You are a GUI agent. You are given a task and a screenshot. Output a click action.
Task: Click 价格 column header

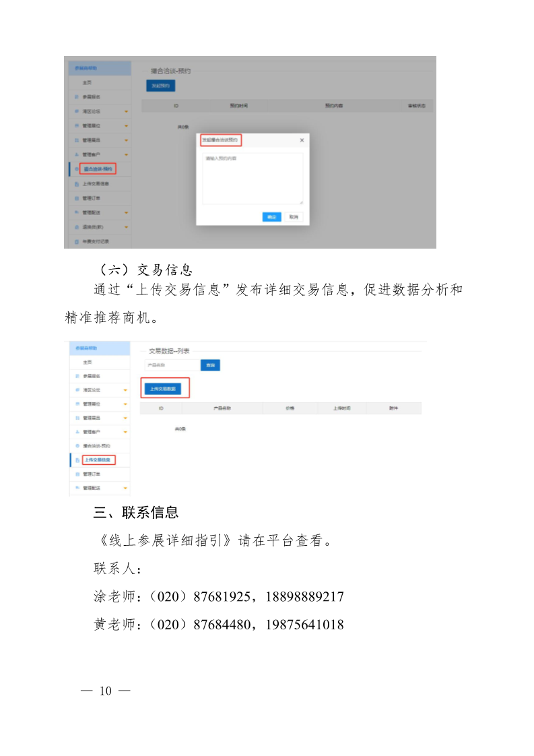(x=290, y=408)
